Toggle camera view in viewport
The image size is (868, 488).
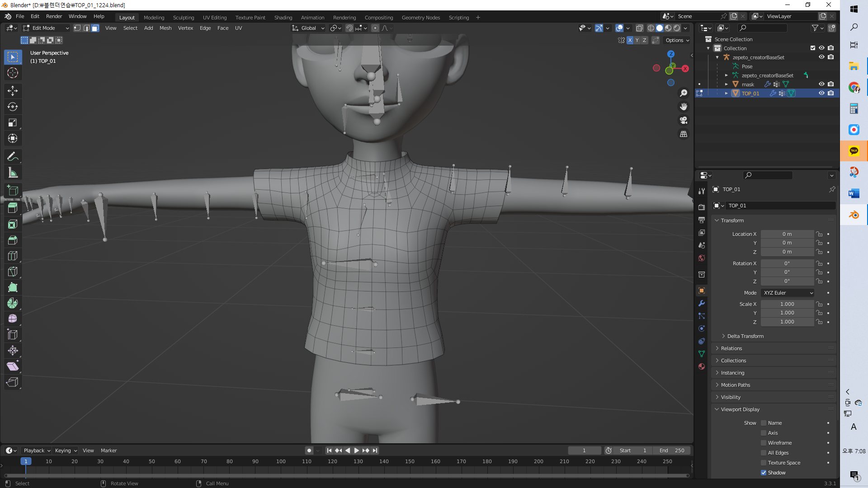click(684, 120)
